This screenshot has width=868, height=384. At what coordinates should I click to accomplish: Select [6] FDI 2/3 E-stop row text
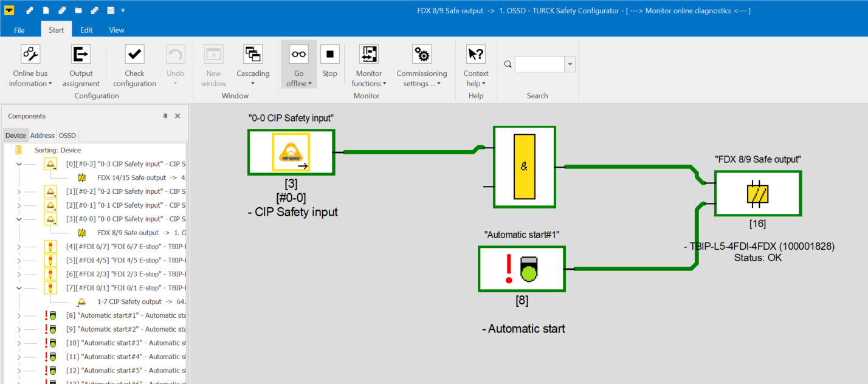coord(126,274)
